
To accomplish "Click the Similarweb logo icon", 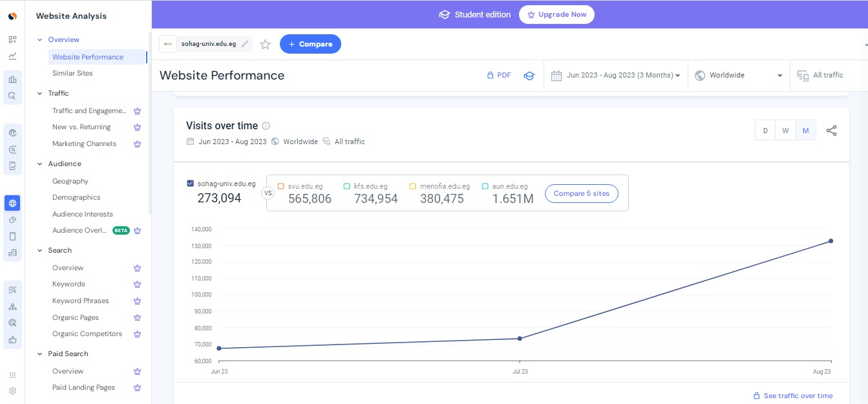I will click(x=12, y=16).
